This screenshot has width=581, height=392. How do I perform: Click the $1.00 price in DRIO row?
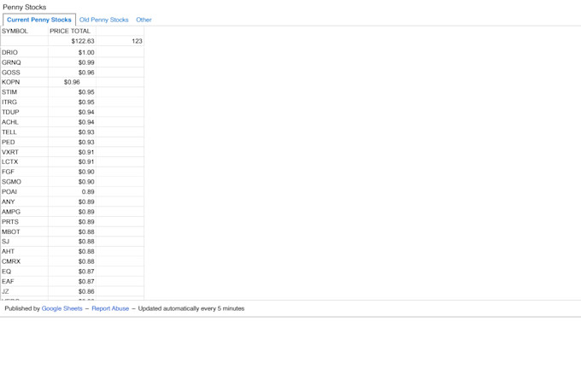click(x=72, y=53)
